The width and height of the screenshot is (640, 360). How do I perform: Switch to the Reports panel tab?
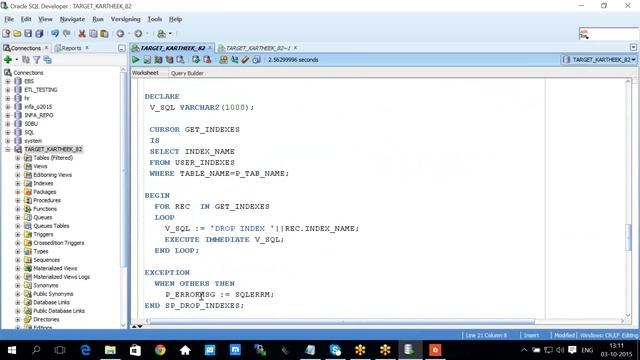pyautogui.click(x=72, y=48)
